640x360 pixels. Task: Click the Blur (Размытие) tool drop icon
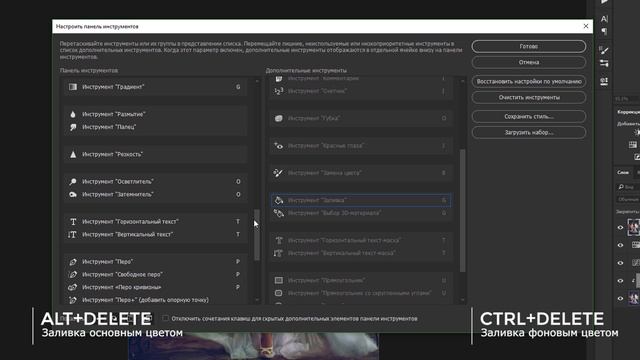[73, 114]
